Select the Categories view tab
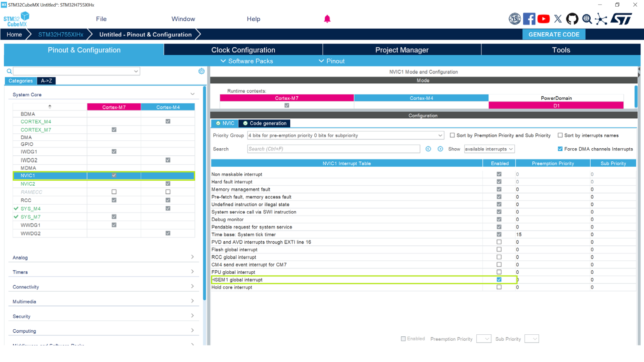 pos(21,81)
